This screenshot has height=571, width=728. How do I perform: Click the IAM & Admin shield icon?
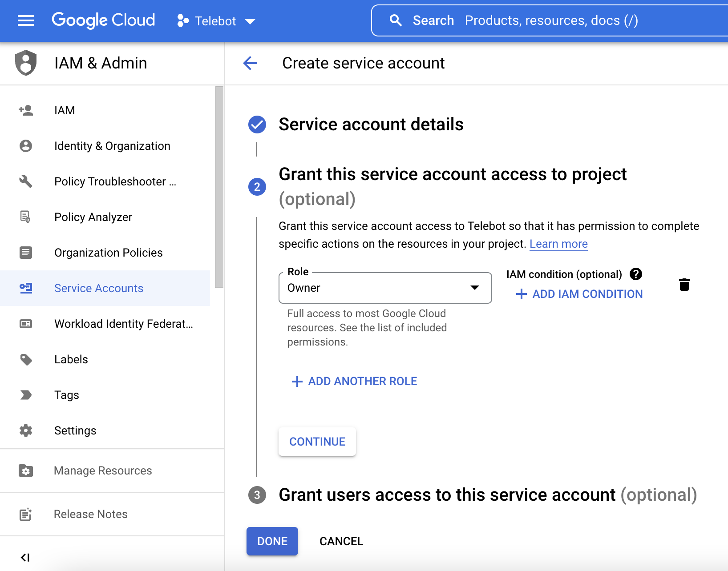tap(26, 63)
